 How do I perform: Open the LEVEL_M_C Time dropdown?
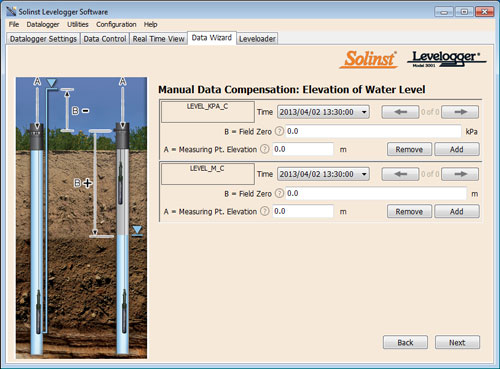coord(323,174)
